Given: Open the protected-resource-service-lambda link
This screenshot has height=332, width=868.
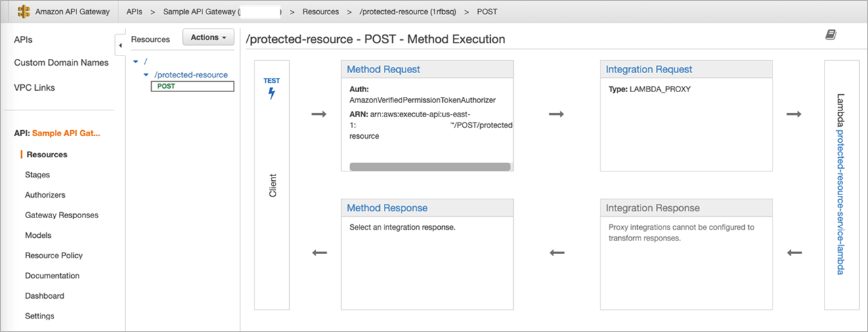Looking at the screenshot, I should 840,203.
